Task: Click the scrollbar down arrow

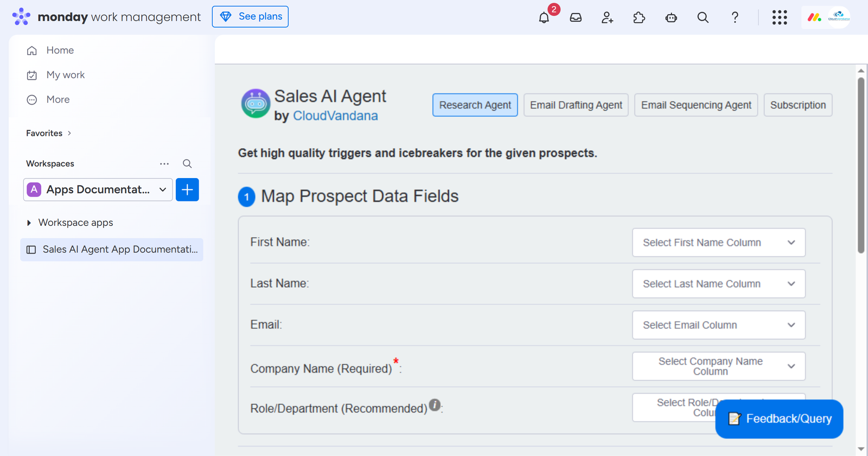Action: (x=861, y=449)
